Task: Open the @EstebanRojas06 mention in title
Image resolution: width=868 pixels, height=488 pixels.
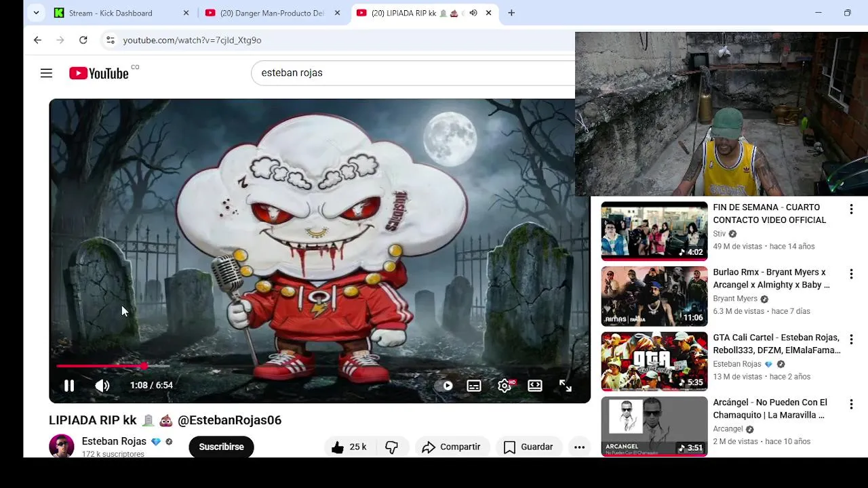Action: point(229,420)
